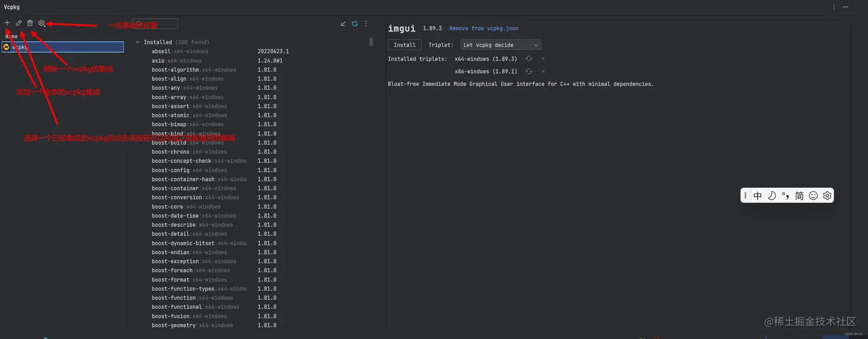Select boost-assert package row
868x339 pixels.
click(x=189, y=106)
